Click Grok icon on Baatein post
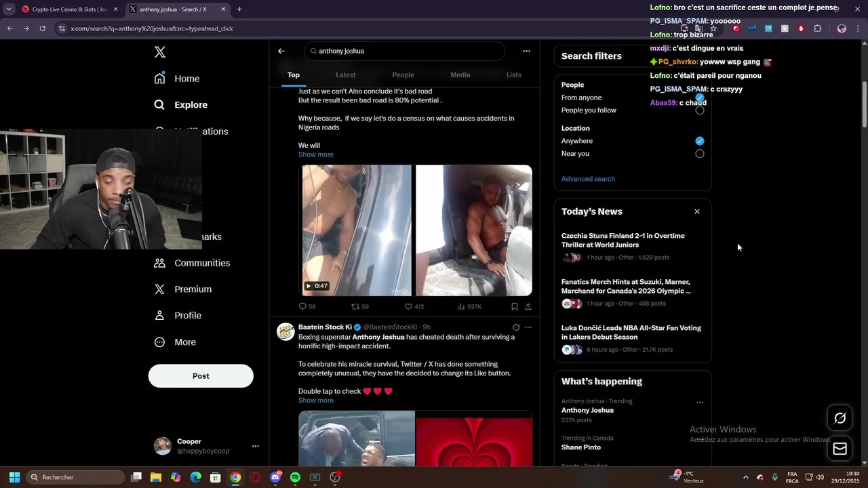The width and height of the screenshot is (868, 488). pyautogui.click(x=516, y=327)
